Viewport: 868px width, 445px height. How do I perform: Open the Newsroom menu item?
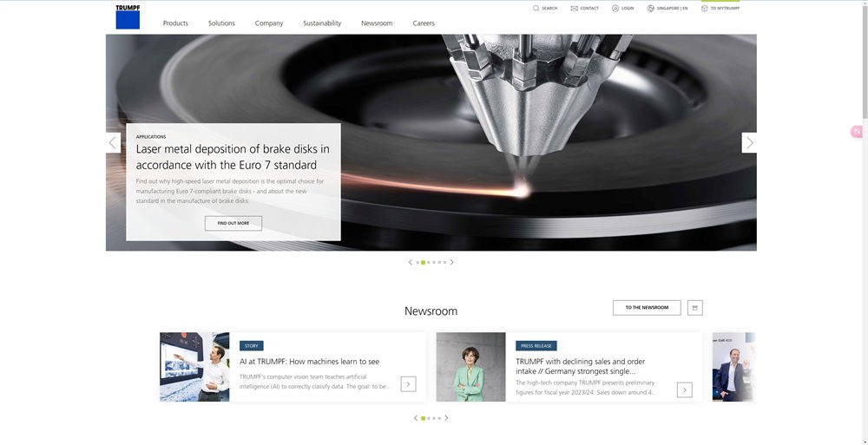377,23
